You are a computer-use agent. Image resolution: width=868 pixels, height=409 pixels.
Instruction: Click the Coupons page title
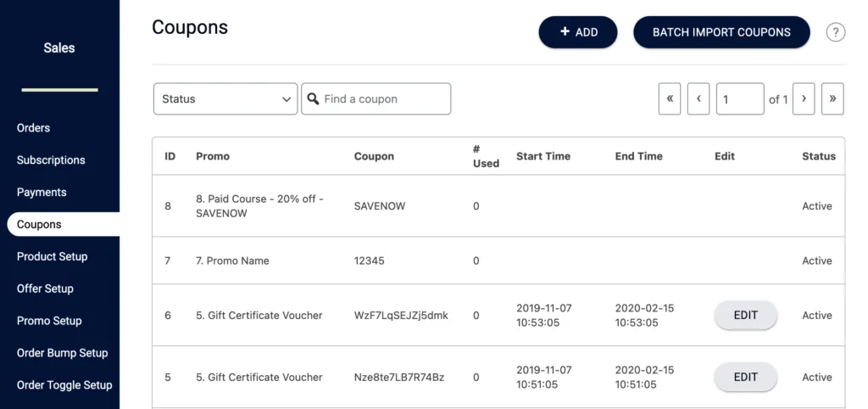(x=190, y=27)
